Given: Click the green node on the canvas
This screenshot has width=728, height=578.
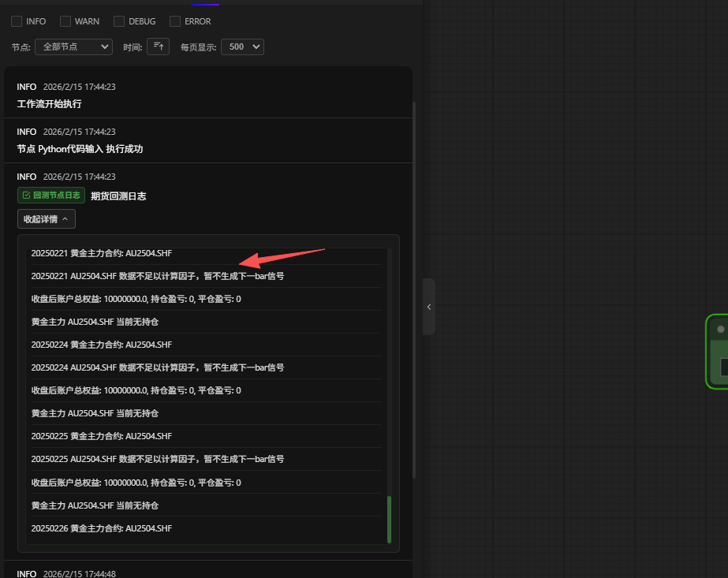Looking at the screenshot, I should click(x=717, y=352).
